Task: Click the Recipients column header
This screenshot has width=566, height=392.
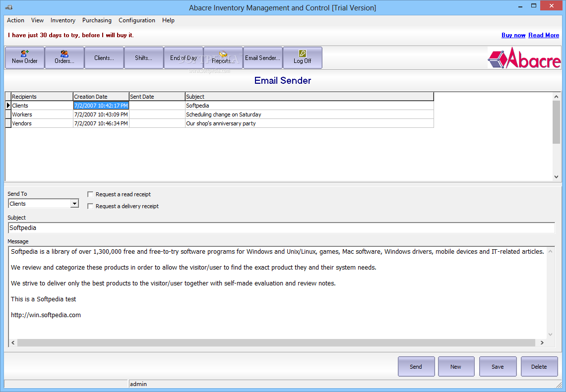Action: pyautogui.click(x=42, y=97)
